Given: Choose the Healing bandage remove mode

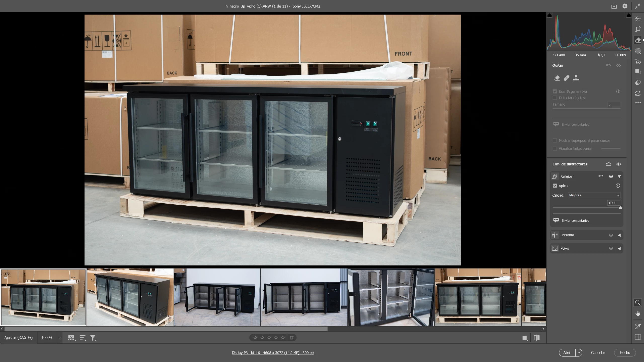Looking at the screenshot, I should (567, 78).
